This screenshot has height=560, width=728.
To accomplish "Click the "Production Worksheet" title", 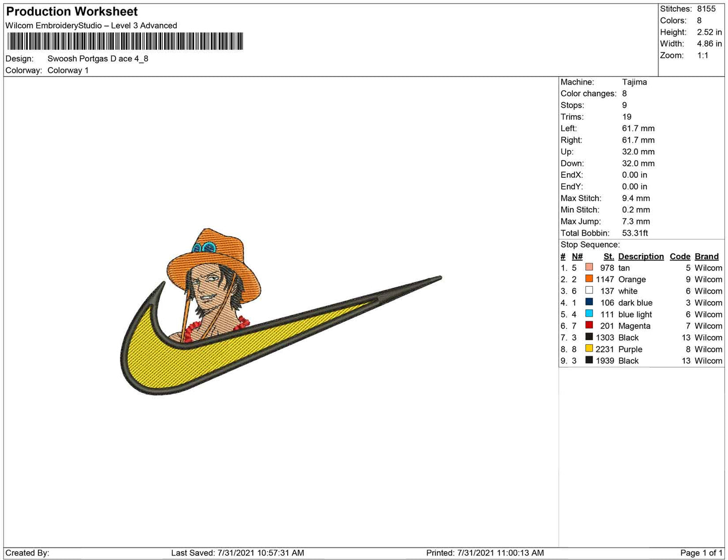I will tap(72, 11).
